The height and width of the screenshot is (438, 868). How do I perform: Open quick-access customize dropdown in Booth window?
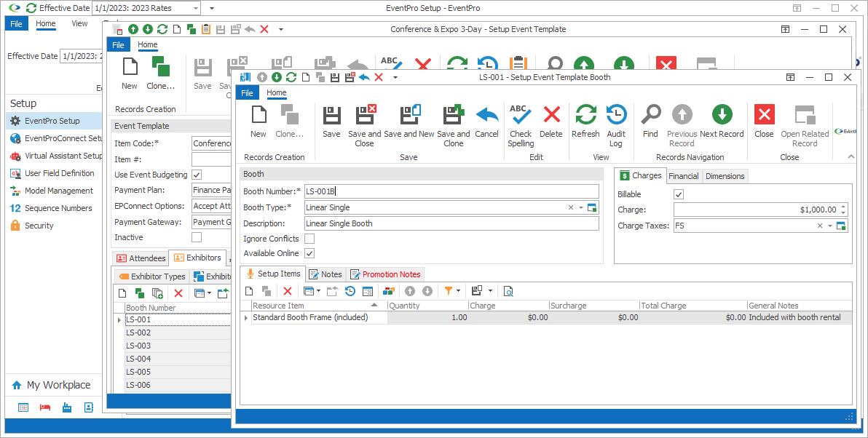(395, 77)
